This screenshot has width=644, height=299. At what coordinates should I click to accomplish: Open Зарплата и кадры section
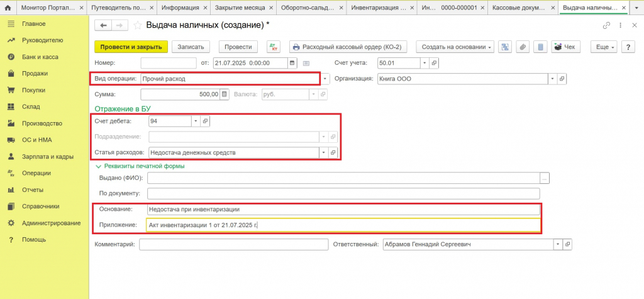[48, 157]
